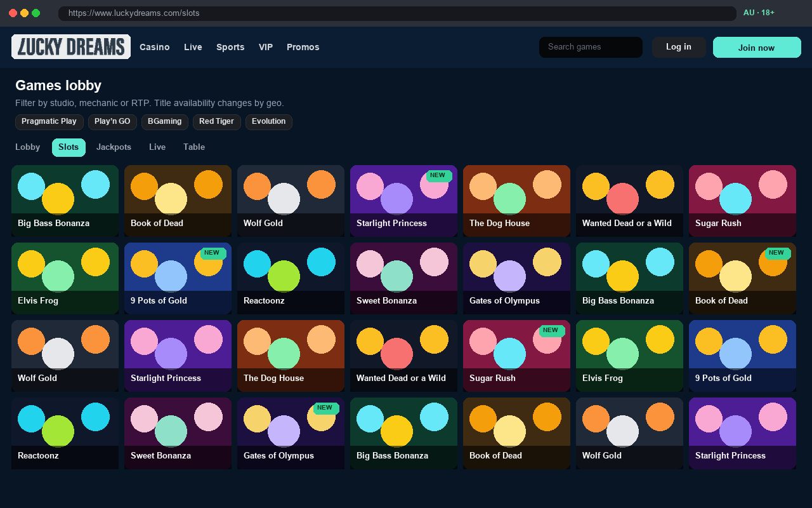The width and height of the screenshot is (812, 508).
Task: Launch Book of Dead game marked NEW
Action: click(x=742, y=278)
